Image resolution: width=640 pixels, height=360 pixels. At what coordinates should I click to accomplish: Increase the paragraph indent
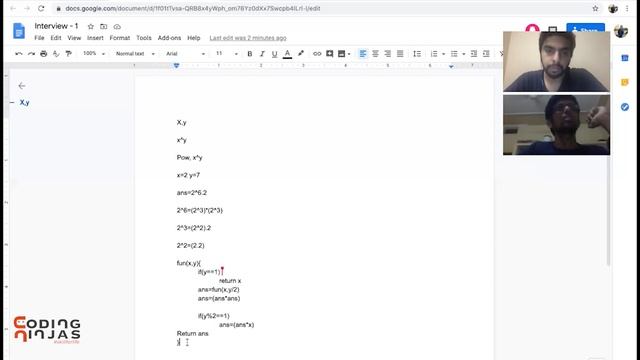[x=486, y=54]
